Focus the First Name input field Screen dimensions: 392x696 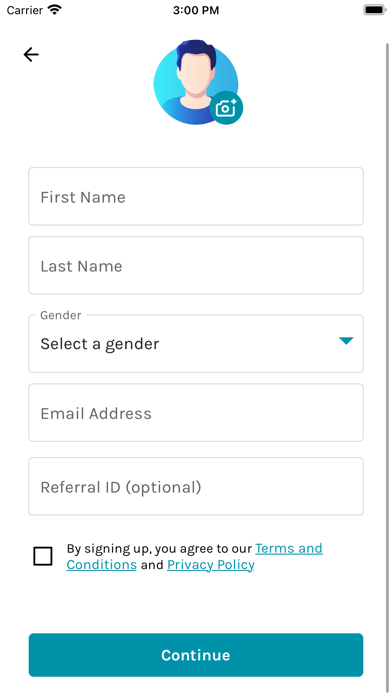[196, 196]
